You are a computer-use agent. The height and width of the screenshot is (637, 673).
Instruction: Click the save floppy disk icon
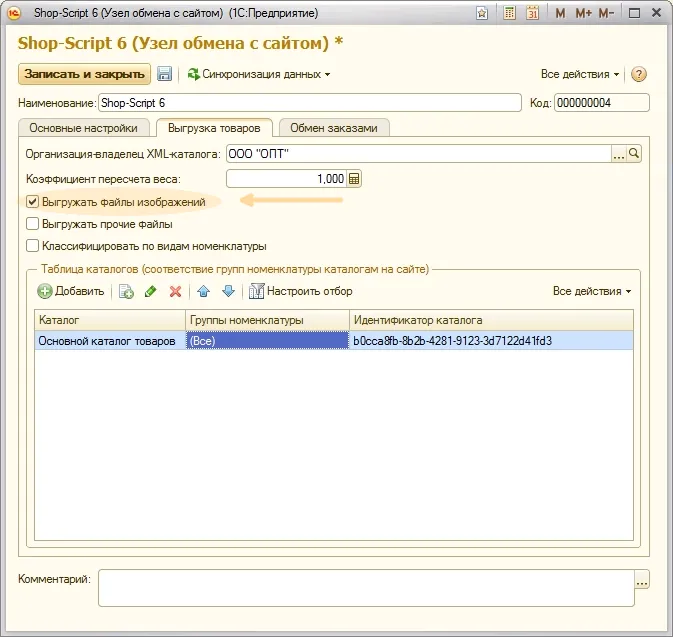click(165, 74)
